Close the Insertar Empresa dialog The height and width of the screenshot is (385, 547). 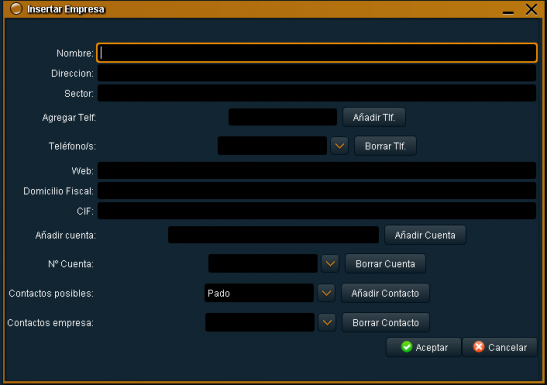[531, 9]
